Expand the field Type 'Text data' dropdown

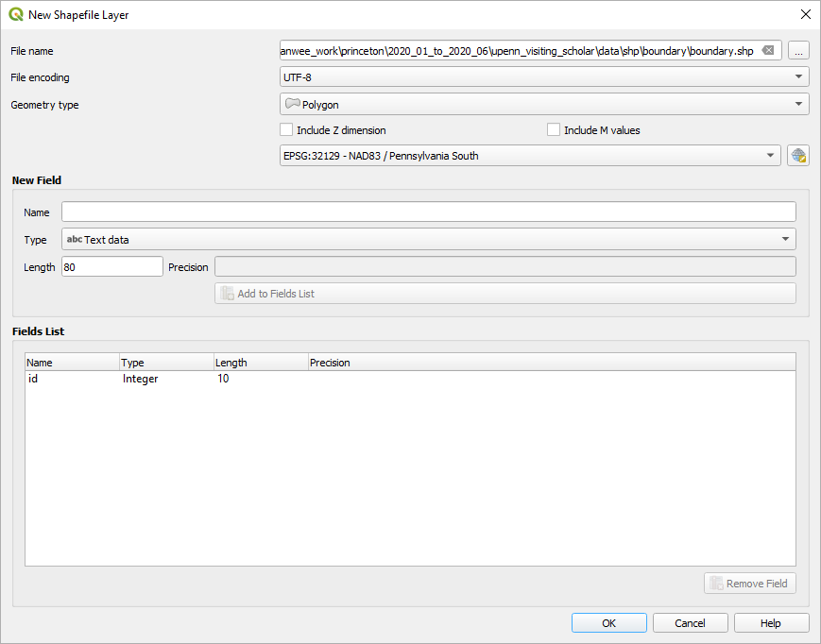coord(428,240)
